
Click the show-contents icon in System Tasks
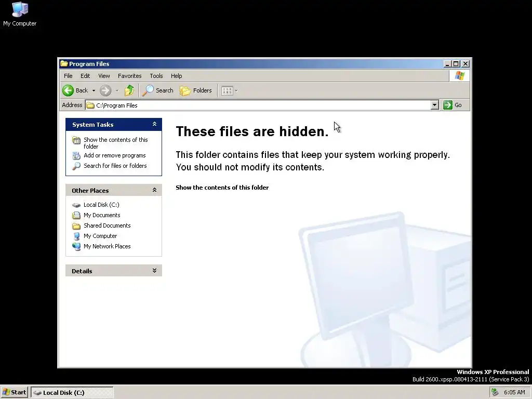pyautogui.click(x=76, y=140)
